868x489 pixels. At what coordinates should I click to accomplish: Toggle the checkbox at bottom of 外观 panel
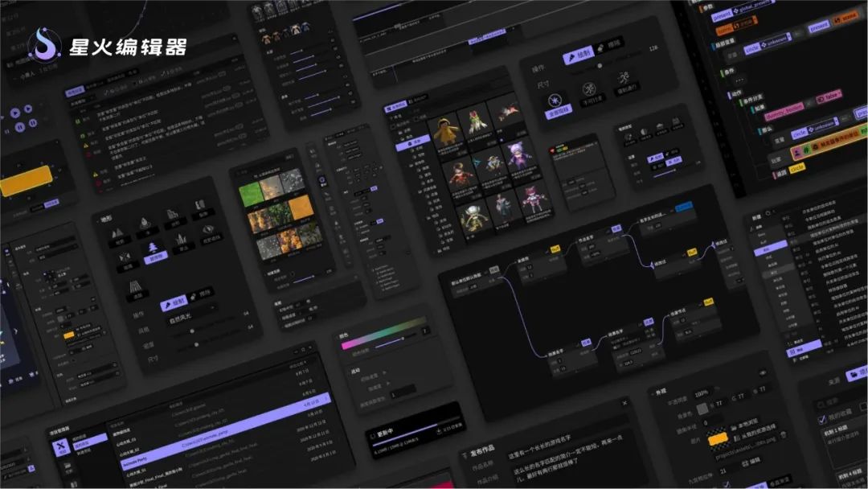tap(727, 485)
